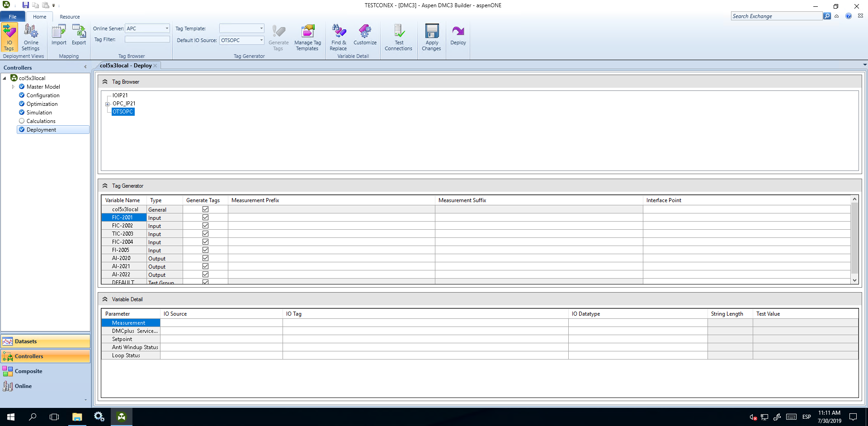Expand the Master Model node
Viewport: 868px width, 426px height.
coord(13,87)
